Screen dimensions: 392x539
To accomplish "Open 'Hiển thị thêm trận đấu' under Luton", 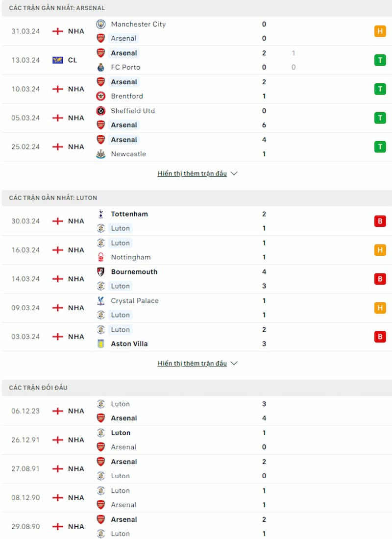I will [x=192, y=364].
